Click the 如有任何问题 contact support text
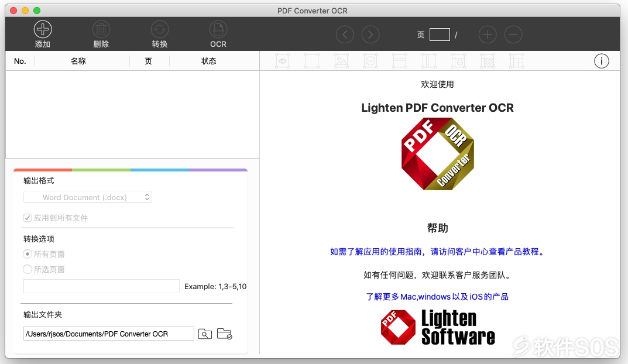 point(437,275)
